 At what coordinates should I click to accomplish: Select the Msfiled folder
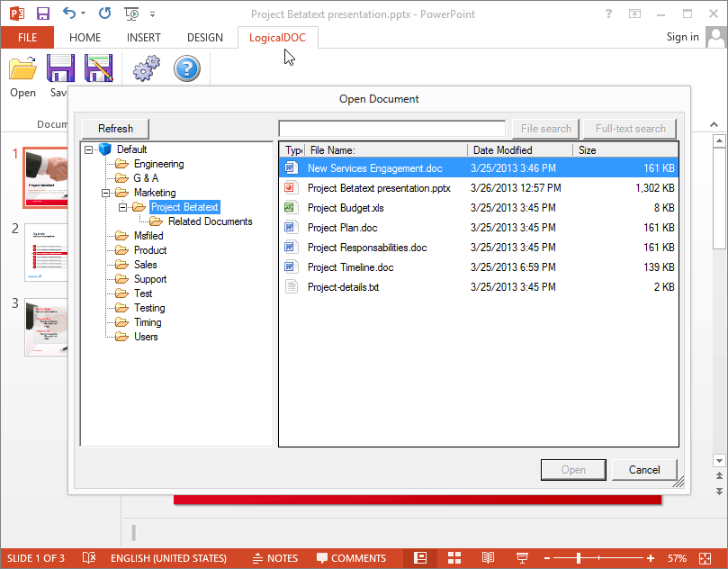(148, 236)
